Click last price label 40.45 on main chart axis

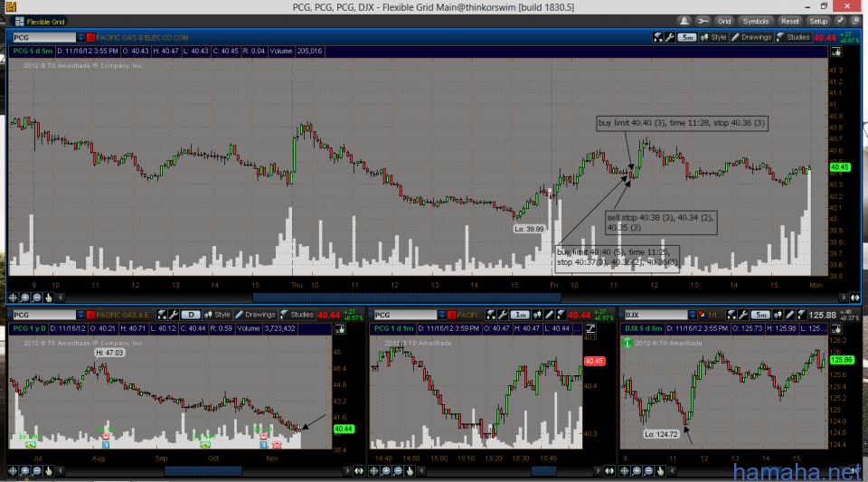840,167
